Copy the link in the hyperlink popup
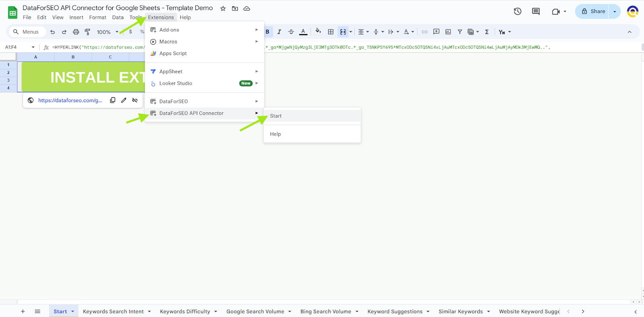The width and height of the screenshot is (644, 317). point(113,100)
